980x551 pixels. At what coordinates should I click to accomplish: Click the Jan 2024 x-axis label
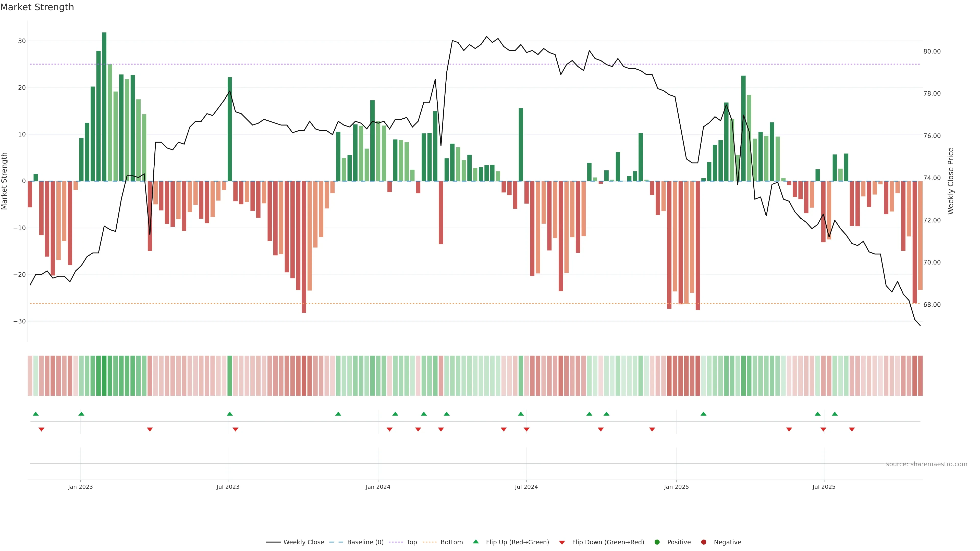[x=378, y=487]
